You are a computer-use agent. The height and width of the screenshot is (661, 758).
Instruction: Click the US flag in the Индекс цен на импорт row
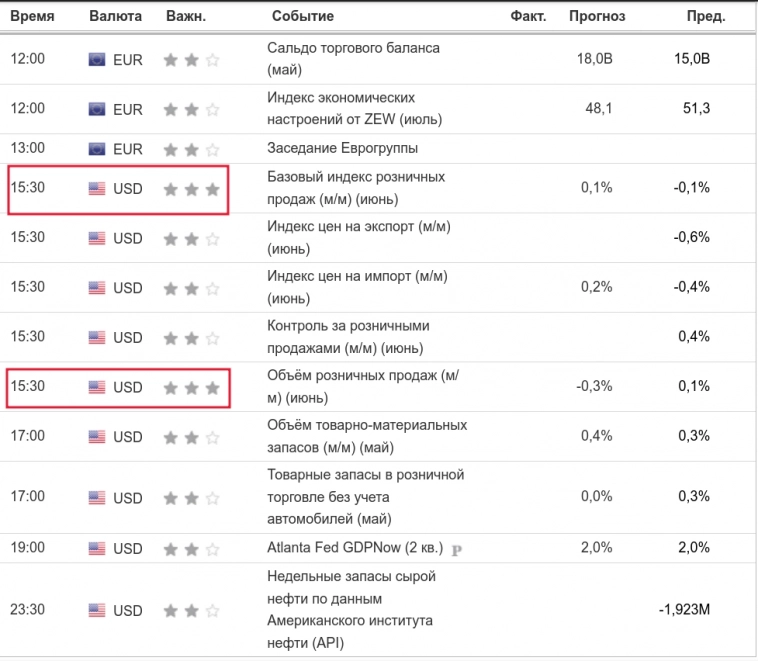(x=97, y=288)
